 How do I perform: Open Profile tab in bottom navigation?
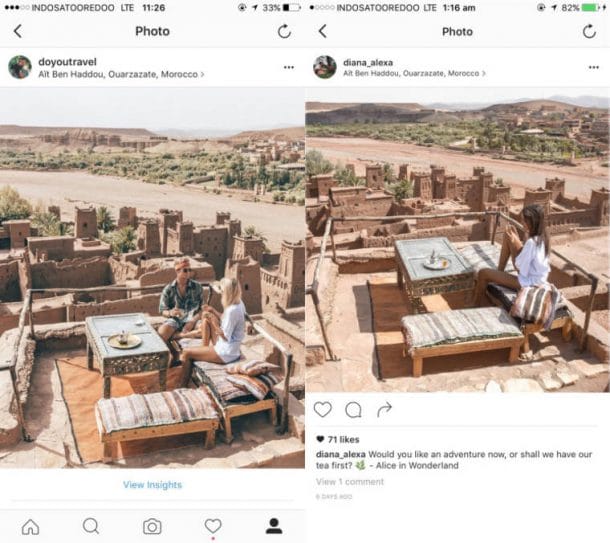(274, 526)
